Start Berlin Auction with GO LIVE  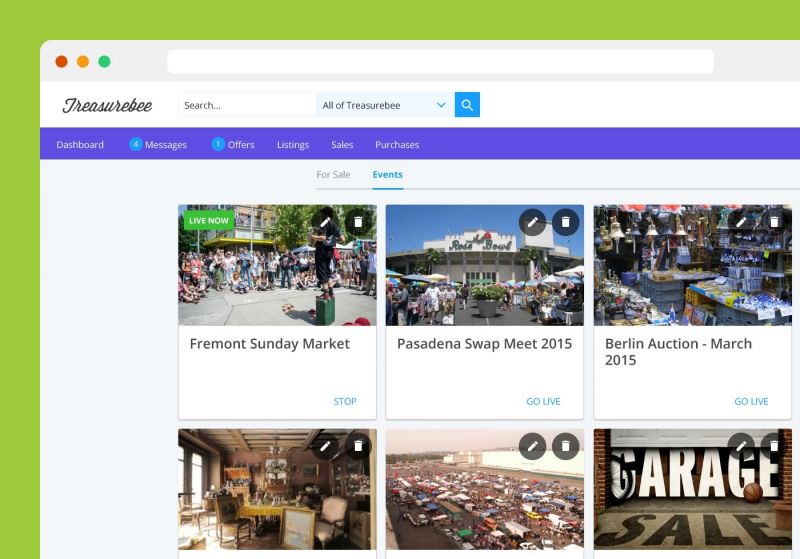coord(751,402)
